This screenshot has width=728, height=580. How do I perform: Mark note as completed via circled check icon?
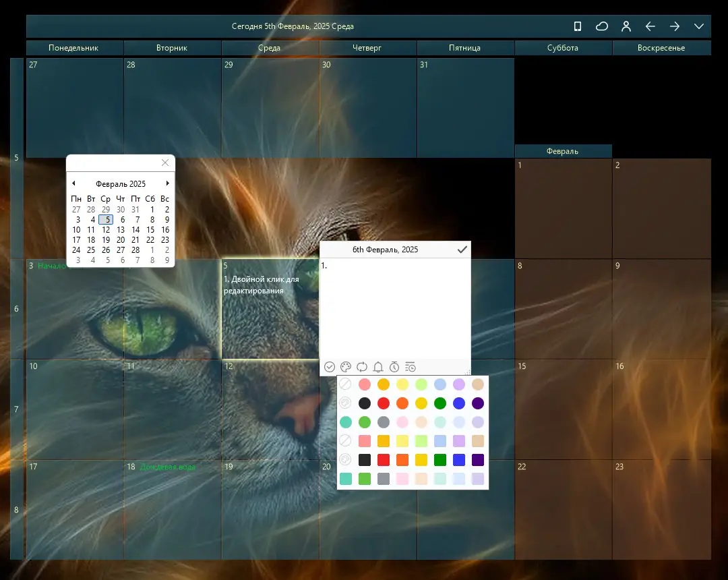tap(330, 367)
